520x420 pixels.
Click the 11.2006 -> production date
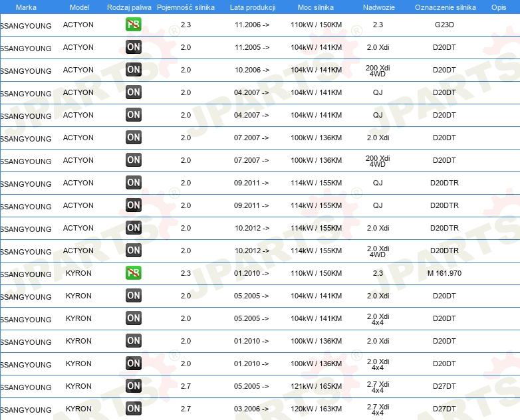click(252, 25)
